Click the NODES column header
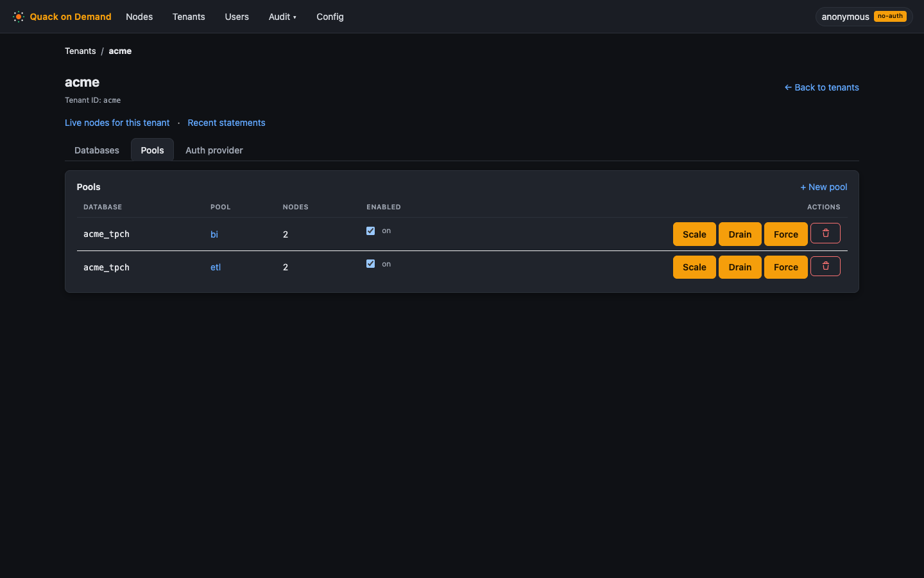 click(x=296, y=207)
